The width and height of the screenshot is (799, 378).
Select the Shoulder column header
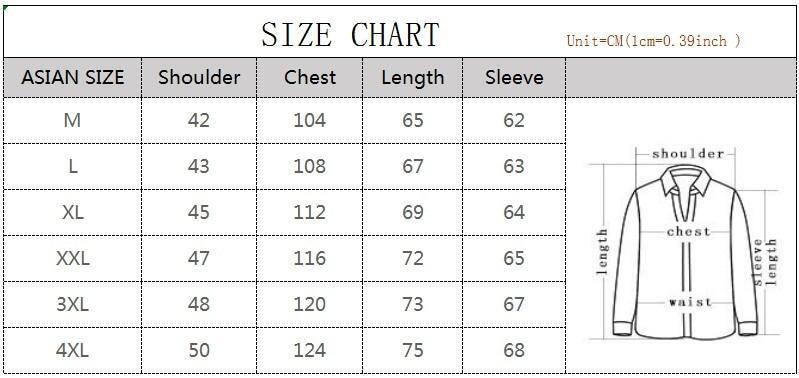tap(199, 77)
